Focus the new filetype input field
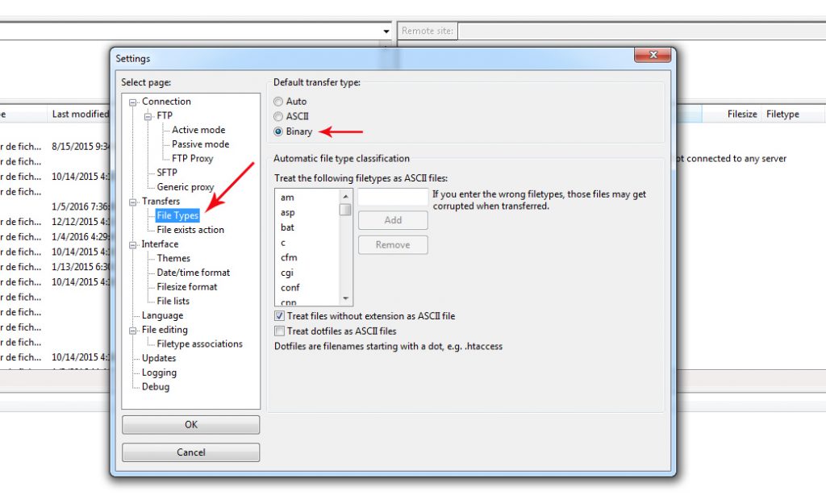This screenshot has height=504, width=826. tap(393, 197)
